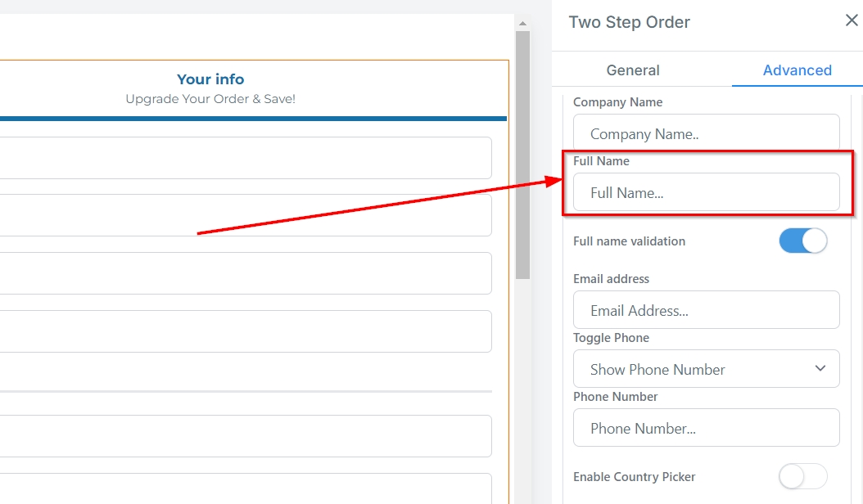Click the fourth form field under Your info

(246, 331)
